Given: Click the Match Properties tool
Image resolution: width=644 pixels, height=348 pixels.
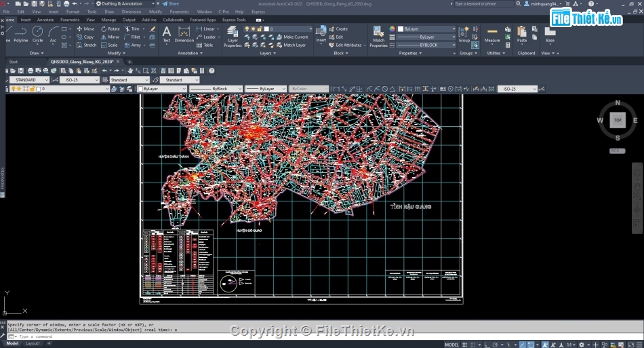Looking at the screenshot, I should (378, 37).
